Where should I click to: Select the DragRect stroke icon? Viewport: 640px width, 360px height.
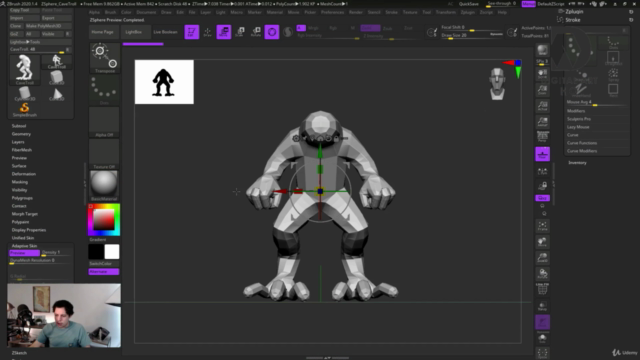[x=613, y=58]
